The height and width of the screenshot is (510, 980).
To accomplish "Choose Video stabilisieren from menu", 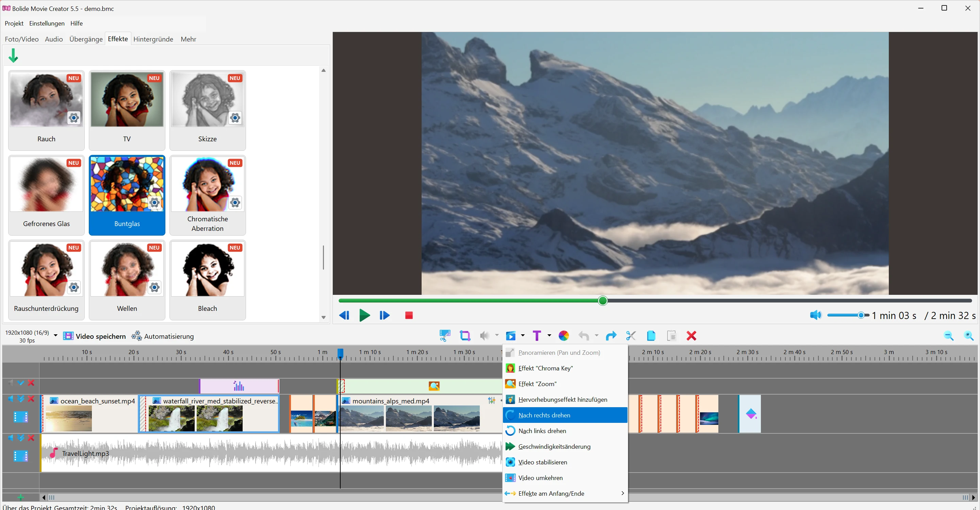I will 565,462.
